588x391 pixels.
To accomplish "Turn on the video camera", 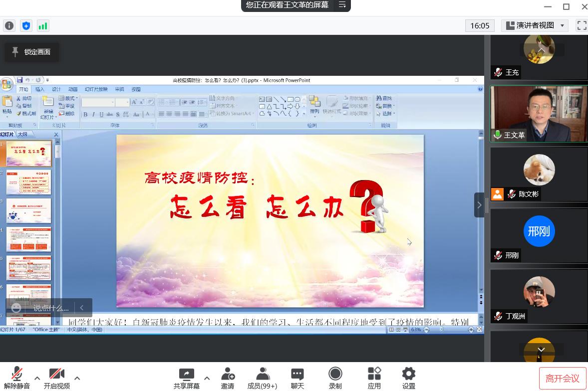I will click(x=56, y=375).
